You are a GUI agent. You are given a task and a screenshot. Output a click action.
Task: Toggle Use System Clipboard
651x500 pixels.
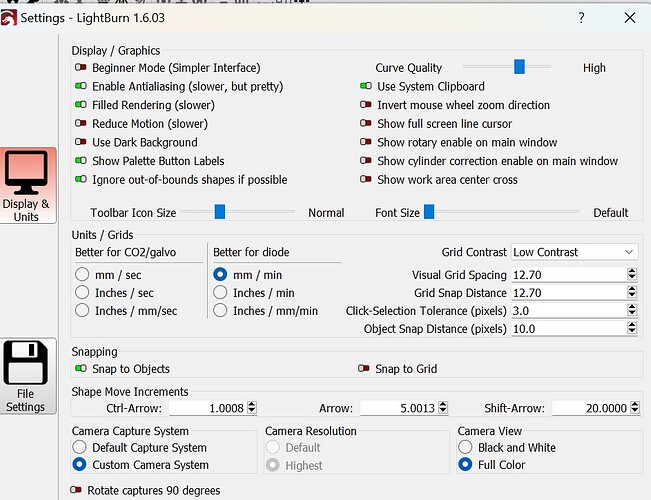[366, 86]
